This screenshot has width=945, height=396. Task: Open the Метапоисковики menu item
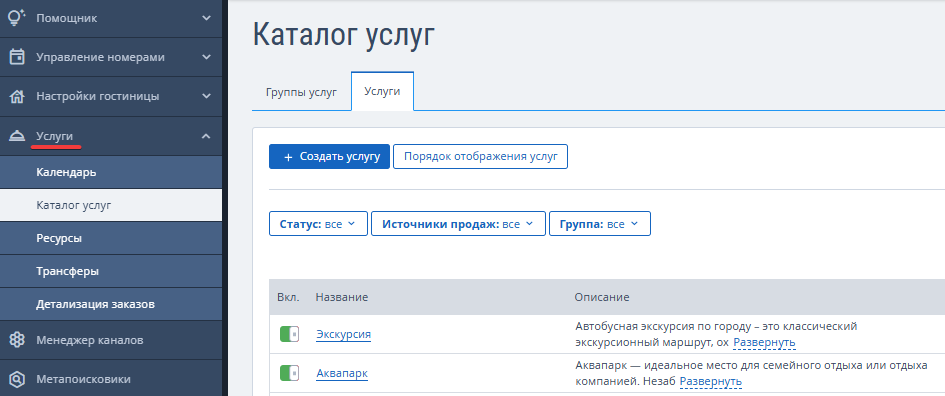point(111,379)
